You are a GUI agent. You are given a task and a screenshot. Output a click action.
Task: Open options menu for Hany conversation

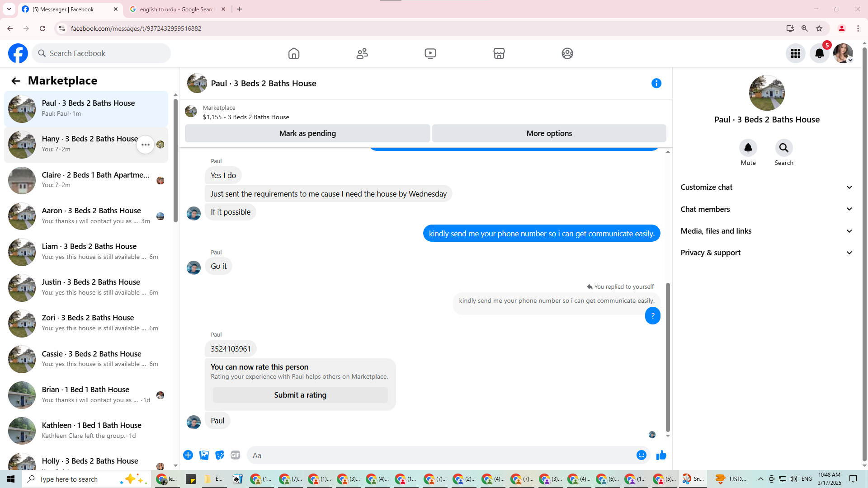pos(146,145)
